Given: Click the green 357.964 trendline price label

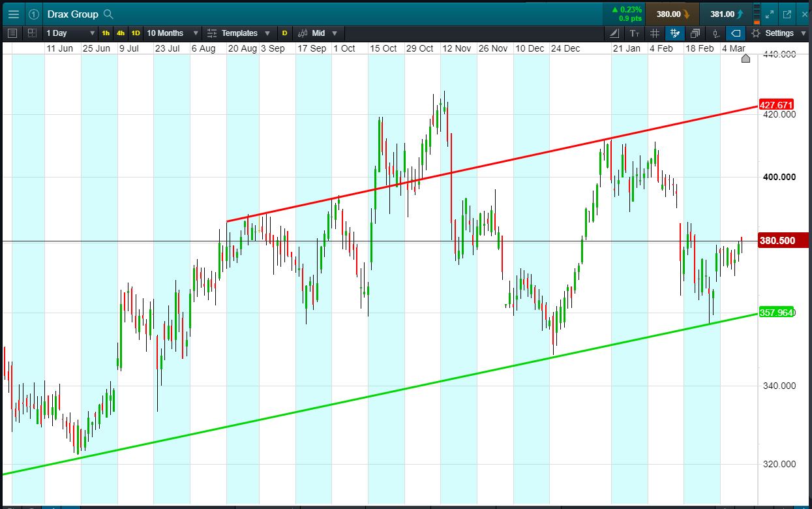Looking at the screenshot, I should click(776, 313).
